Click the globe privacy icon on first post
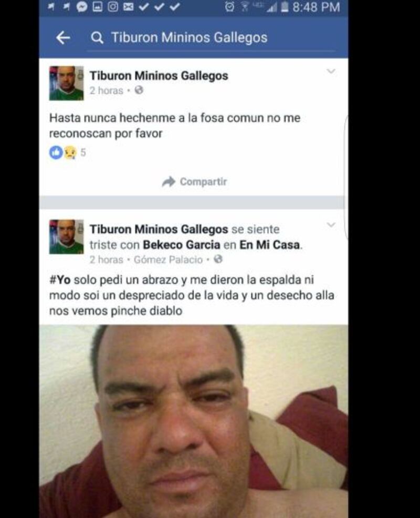The width and height of the screenshot is (420, 518). pyautogui.click(x=139, y=90)
